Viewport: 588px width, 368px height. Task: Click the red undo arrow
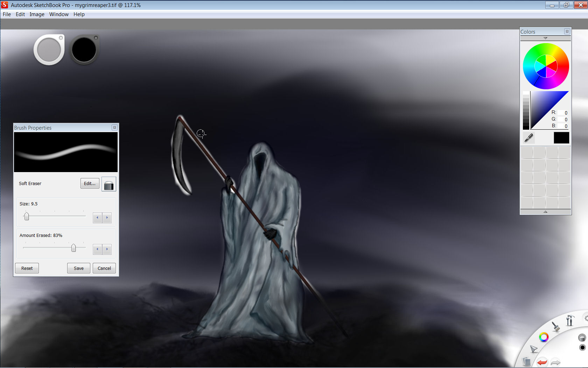click(x=542, y=362)
